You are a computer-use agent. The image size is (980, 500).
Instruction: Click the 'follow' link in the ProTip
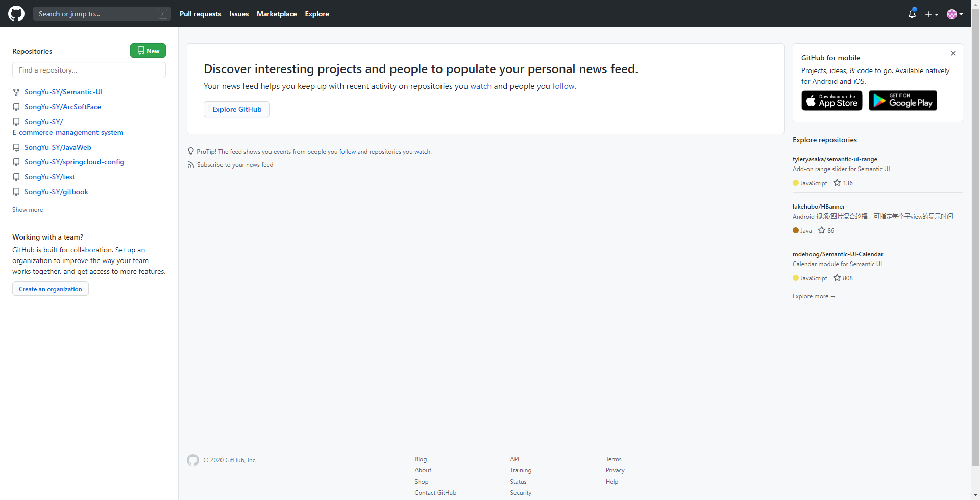(x=348, y=152)
